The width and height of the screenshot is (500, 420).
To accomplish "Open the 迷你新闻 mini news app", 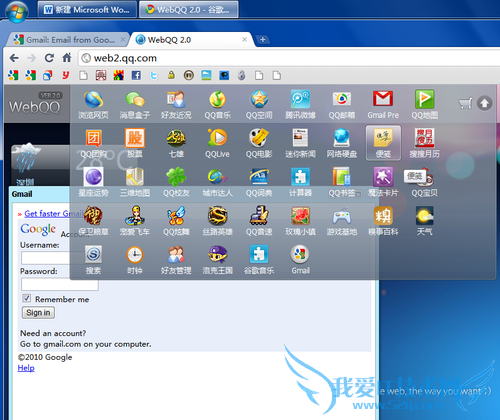I will click(x=300, y=143).
